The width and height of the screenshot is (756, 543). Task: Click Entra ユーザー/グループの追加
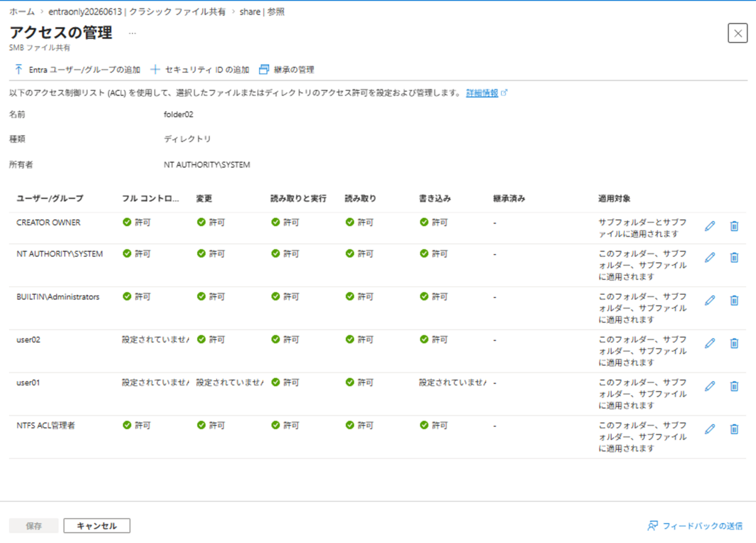point(77,69)
